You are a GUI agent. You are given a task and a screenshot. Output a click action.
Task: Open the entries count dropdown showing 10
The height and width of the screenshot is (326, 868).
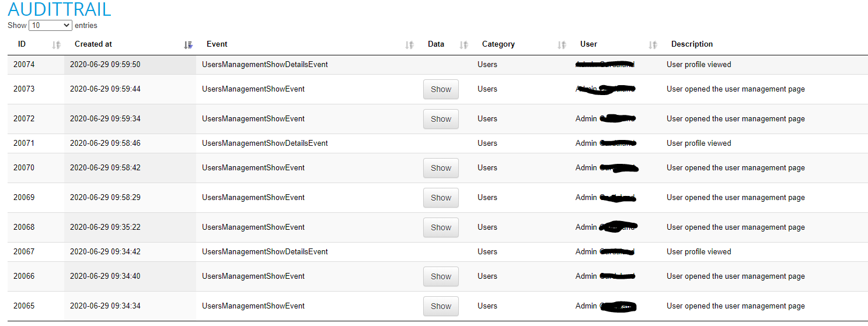click(x=50, y=25)
